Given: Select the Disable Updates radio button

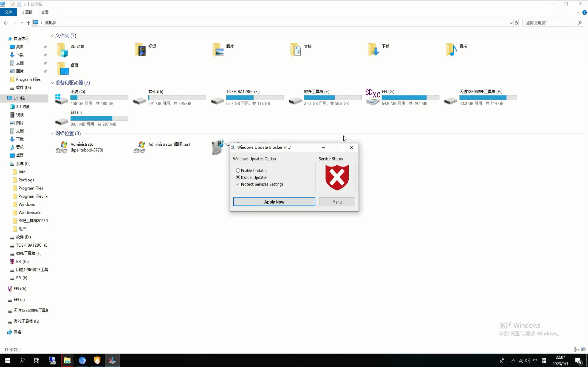Looking at the screenshot, I should (x=238, y=178).
